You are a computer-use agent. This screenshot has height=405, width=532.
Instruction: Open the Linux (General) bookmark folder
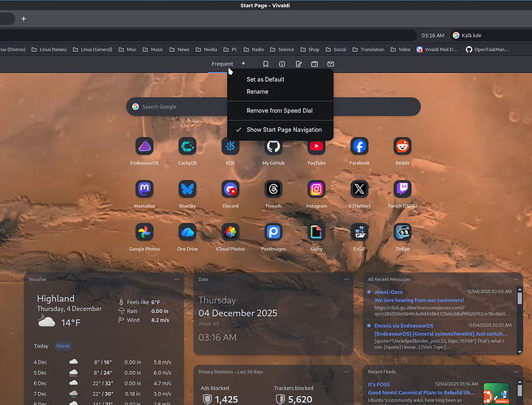(96, 49)
